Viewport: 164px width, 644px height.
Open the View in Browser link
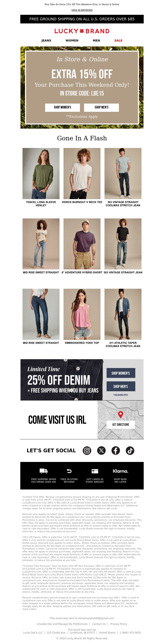tap(82, 10)
